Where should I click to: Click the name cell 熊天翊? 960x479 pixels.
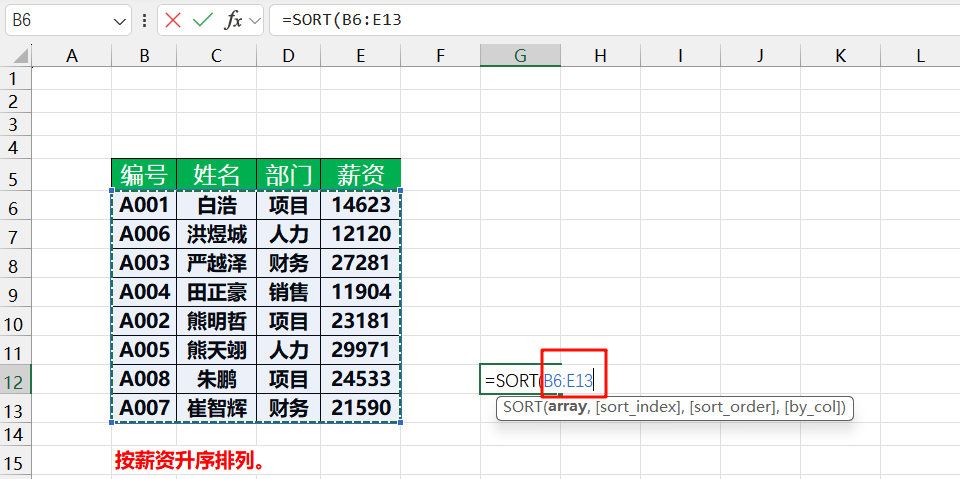coord(216,350)
